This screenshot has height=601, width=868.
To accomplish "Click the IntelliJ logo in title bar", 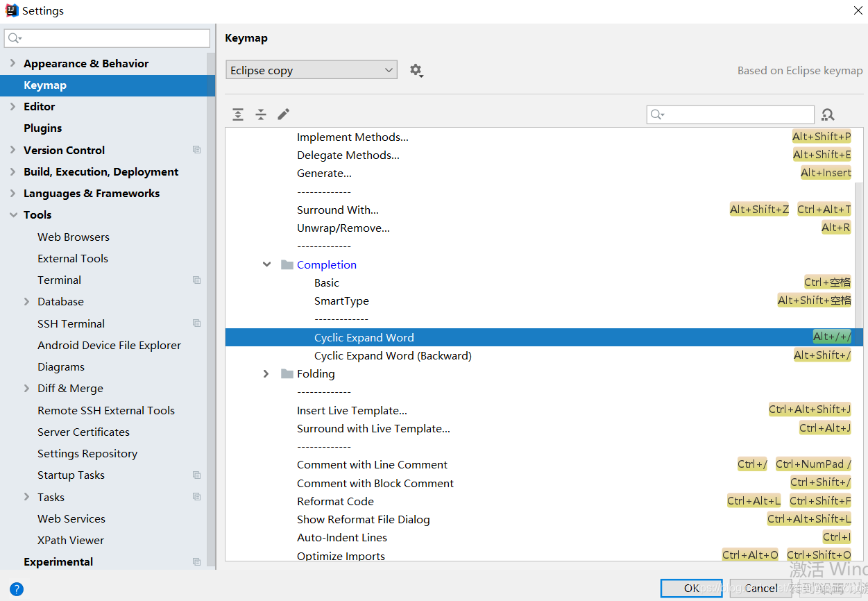I will click(x=12, y=10).
